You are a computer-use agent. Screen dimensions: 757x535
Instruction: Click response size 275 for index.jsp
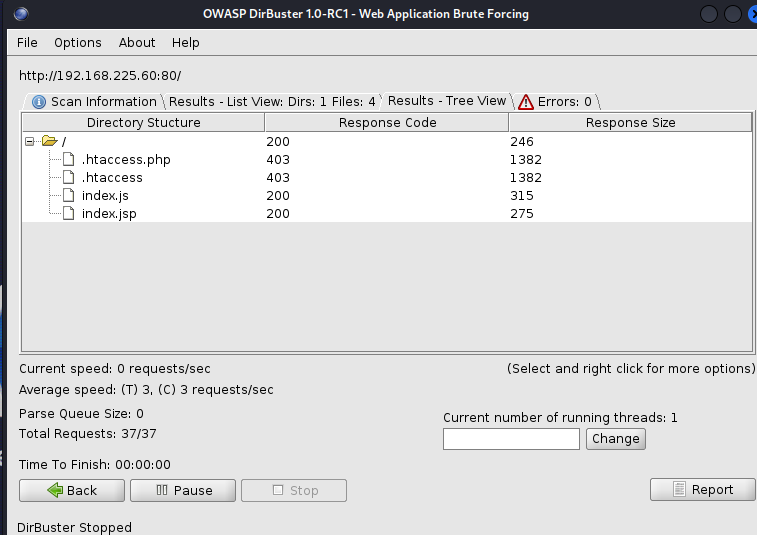[x=522, y=213]
